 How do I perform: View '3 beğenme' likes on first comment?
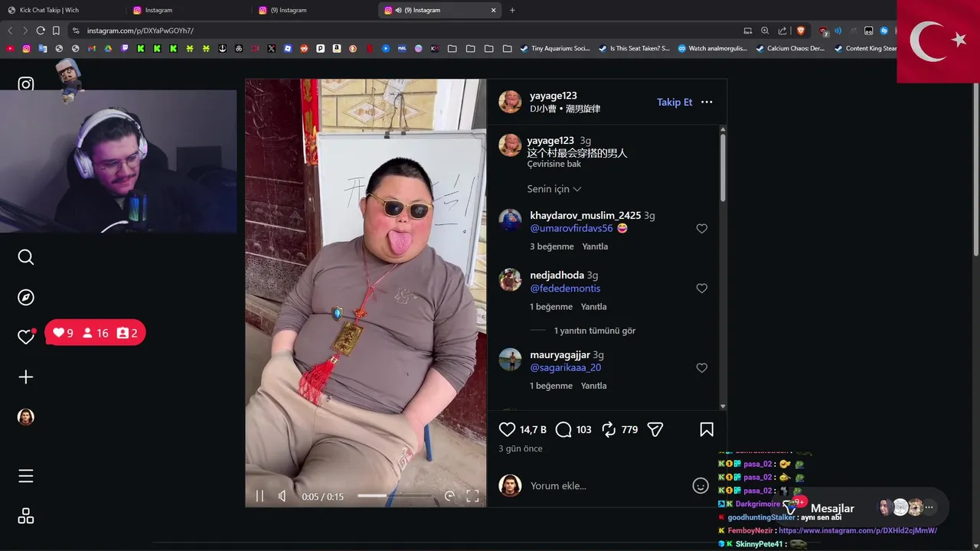[551, 246]
